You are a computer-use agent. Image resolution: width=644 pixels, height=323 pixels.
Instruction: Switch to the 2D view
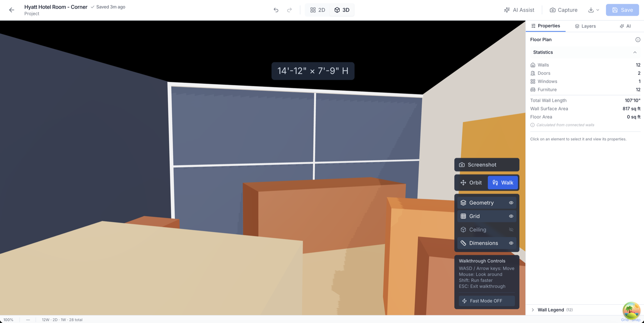pyautogui.click(x=317, y=10)
